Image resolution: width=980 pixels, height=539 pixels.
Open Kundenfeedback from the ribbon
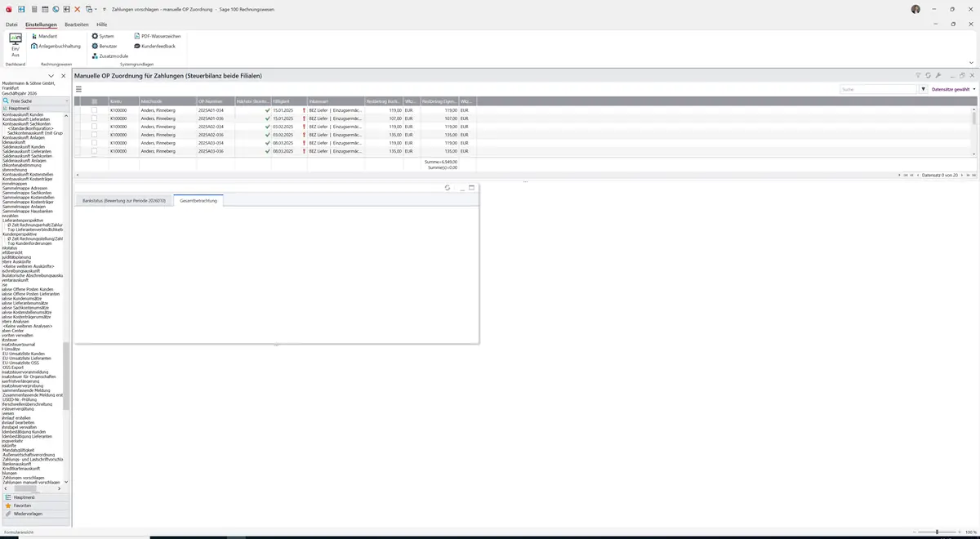tap(154, 47)
